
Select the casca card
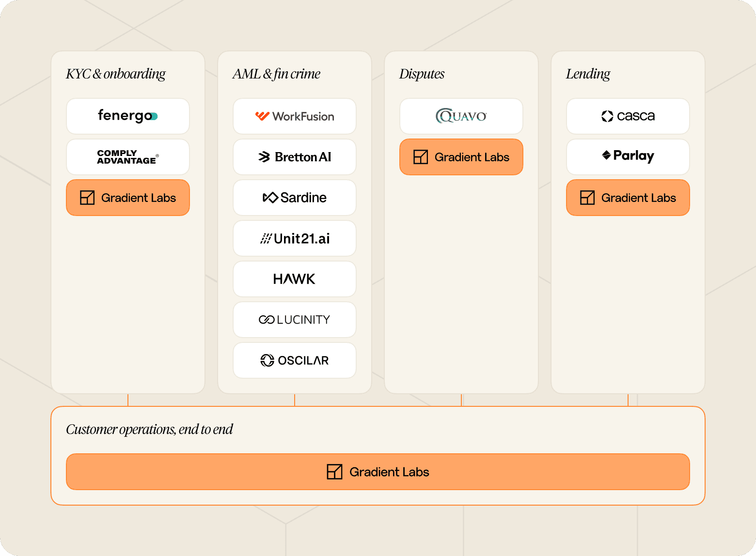[628, 116]
